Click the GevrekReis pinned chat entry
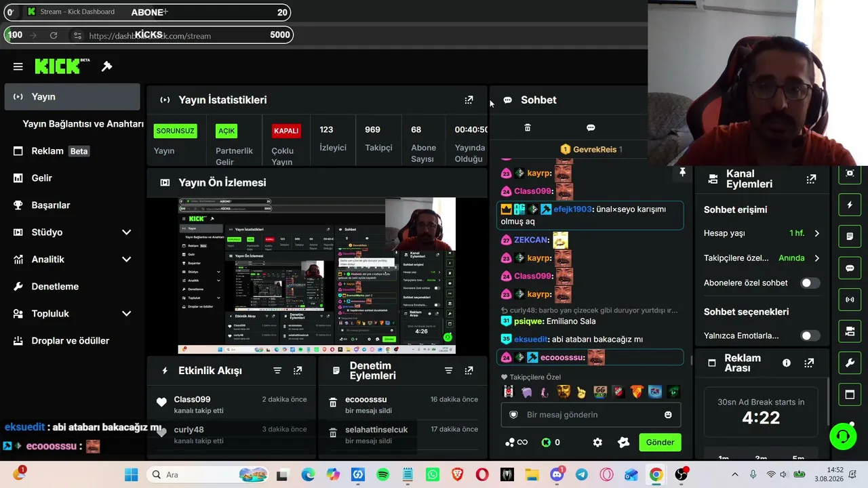 (x=591, y=149)
